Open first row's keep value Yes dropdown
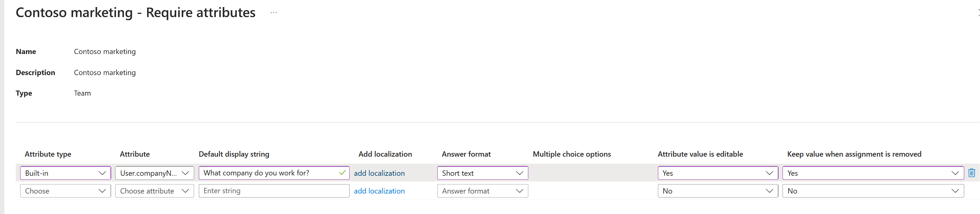 click(x=873, y=173)
